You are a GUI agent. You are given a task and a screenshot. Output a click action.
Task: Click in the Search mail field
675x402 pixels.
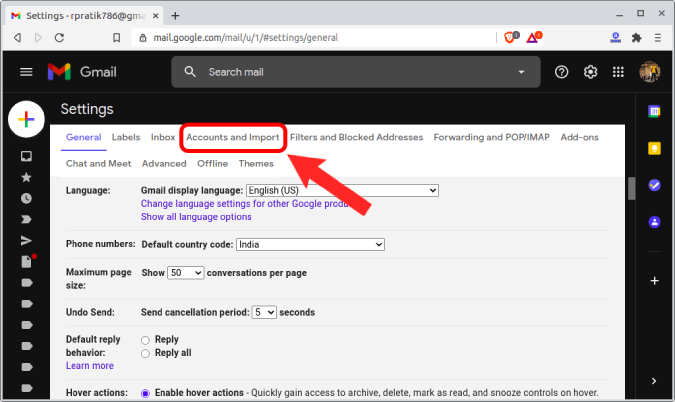pyautogui.click(x=357, y=72)
